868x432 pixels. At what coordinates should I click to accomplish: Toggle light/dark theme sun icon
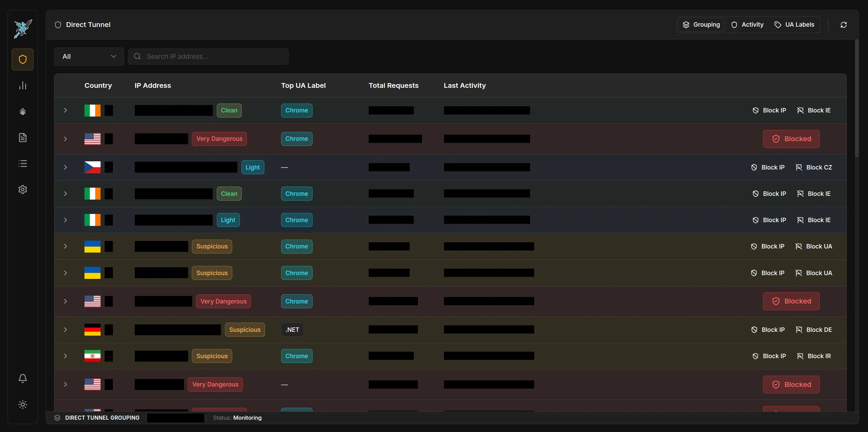(x=23, y=404)
